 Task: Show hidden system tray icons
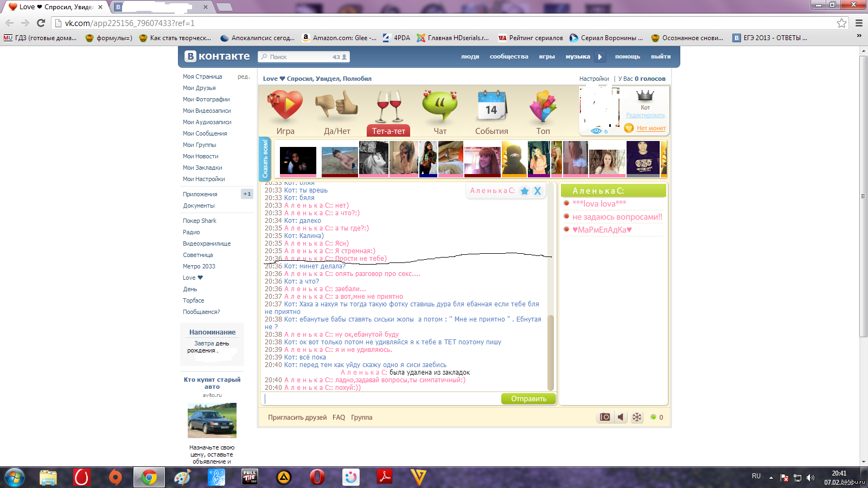tap(771, 478)
